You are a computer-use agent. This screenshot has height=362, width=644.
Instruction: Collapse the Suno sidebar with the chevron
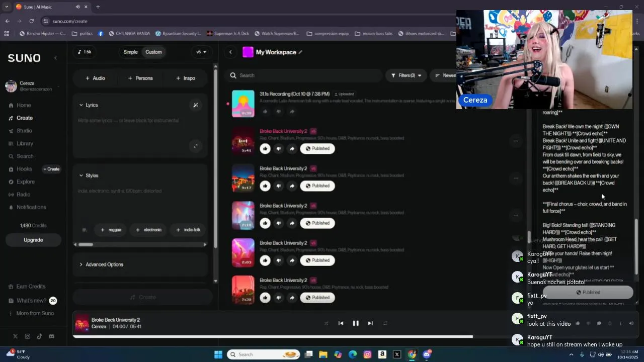point(55,58)
